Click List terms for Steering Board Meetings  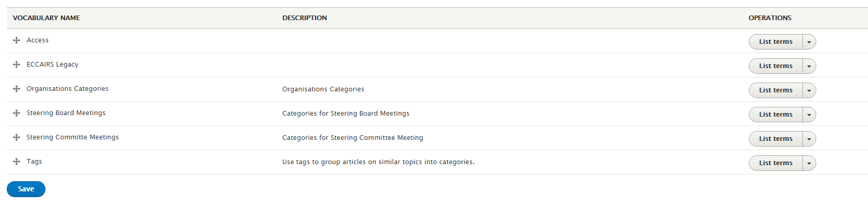[776, 115]
